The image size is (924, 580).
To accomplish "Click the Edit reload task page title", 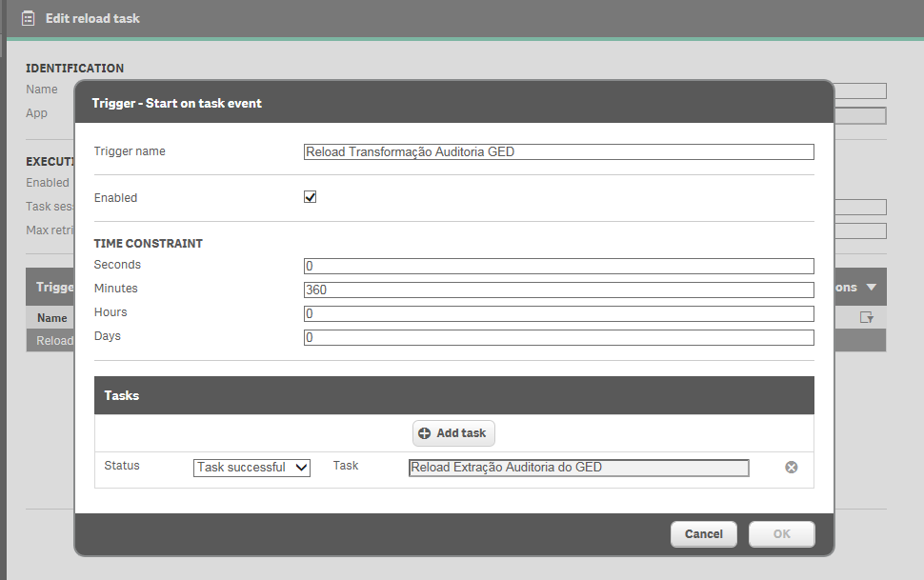I will coord(92,18).
